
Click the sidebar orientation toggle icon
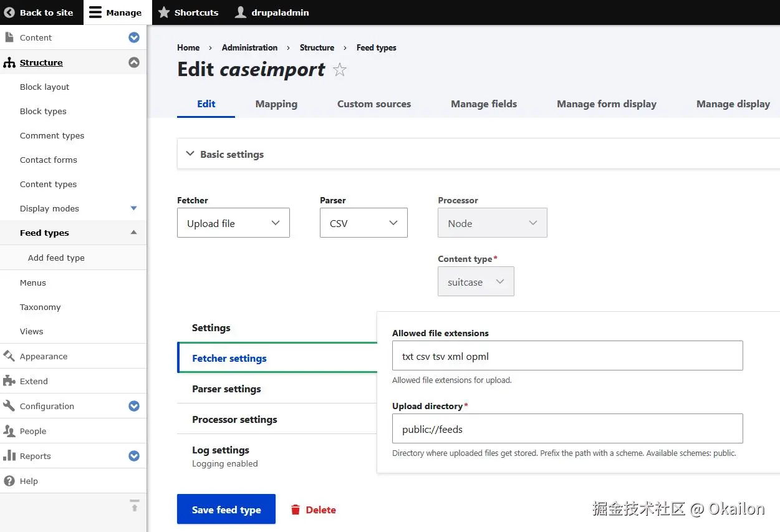135,505
